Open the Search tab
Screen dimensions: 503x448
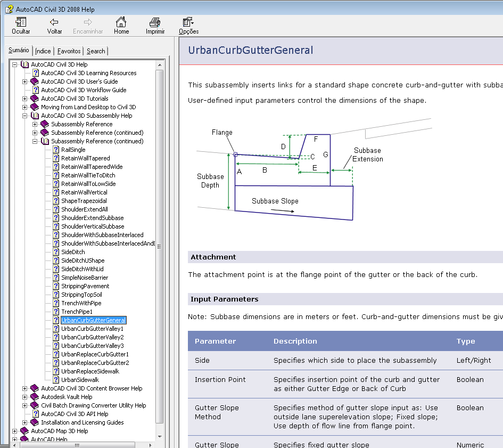click(96, 51)
